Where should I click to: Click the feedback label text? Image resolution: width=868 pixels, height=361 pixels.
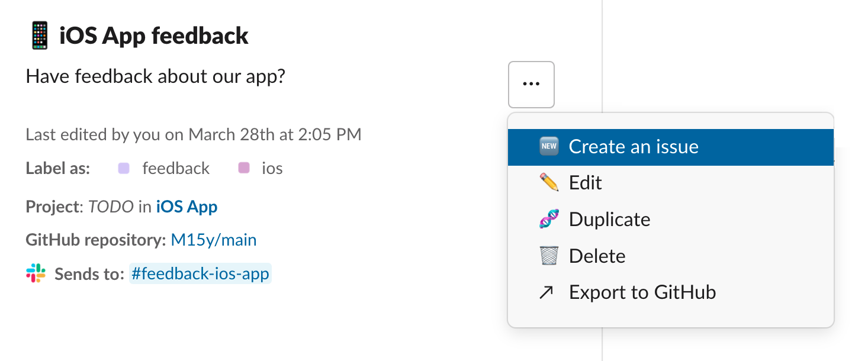coord(176,169)
